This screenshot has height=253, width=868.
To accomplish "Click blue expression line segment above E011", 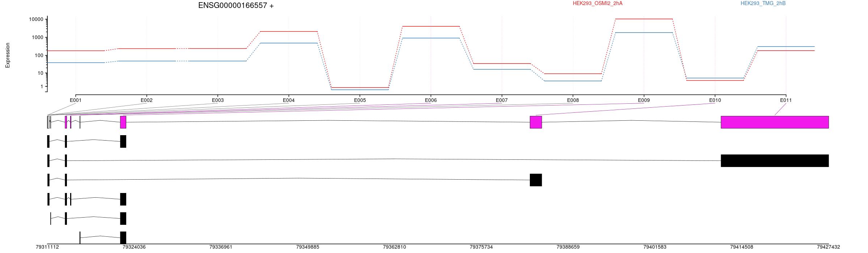I will [786, 47].
